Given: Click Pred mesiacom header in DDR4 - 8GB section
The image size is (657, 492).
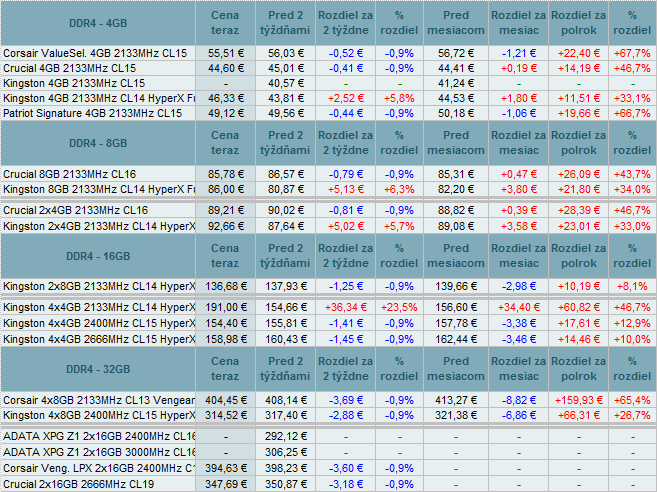Looking at the screenshot, I should pos(456,143).
